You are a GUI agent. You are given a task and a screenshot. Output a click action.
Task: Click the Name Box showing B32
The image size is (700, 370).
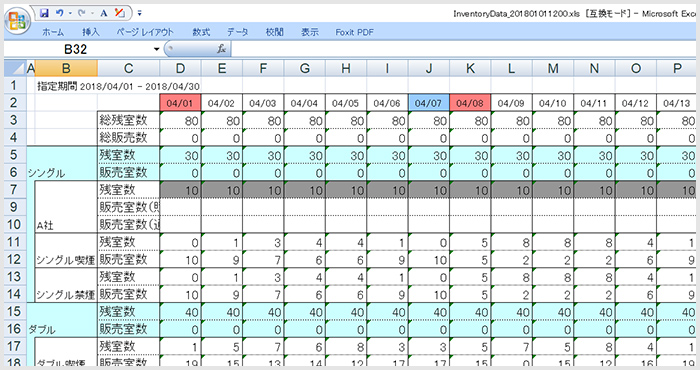click(x=76, y=49)
